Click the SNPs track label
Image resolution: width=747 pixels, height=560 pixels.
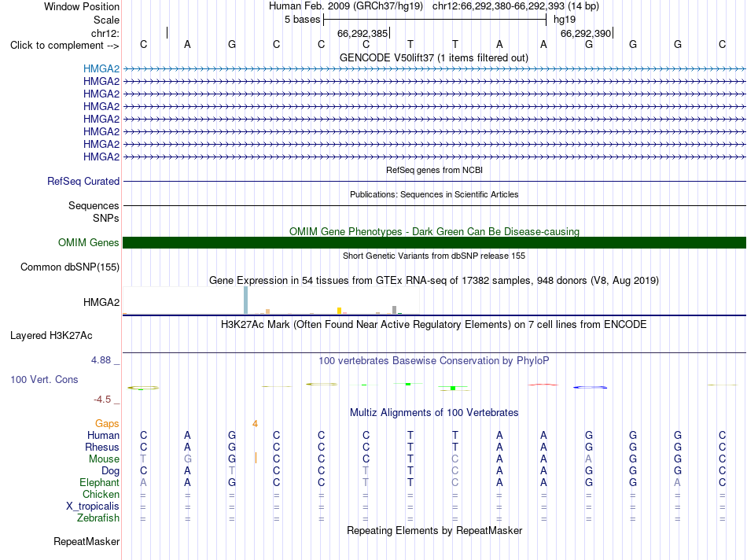pos(106,218)
